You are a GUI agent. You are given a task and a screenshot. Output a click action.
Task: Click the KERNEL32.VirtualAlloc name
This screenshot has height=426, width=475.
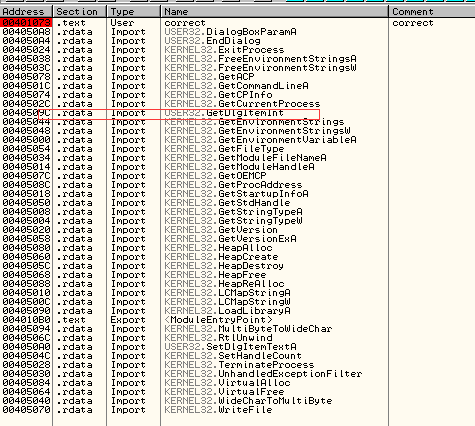click(x=227, y=383)
